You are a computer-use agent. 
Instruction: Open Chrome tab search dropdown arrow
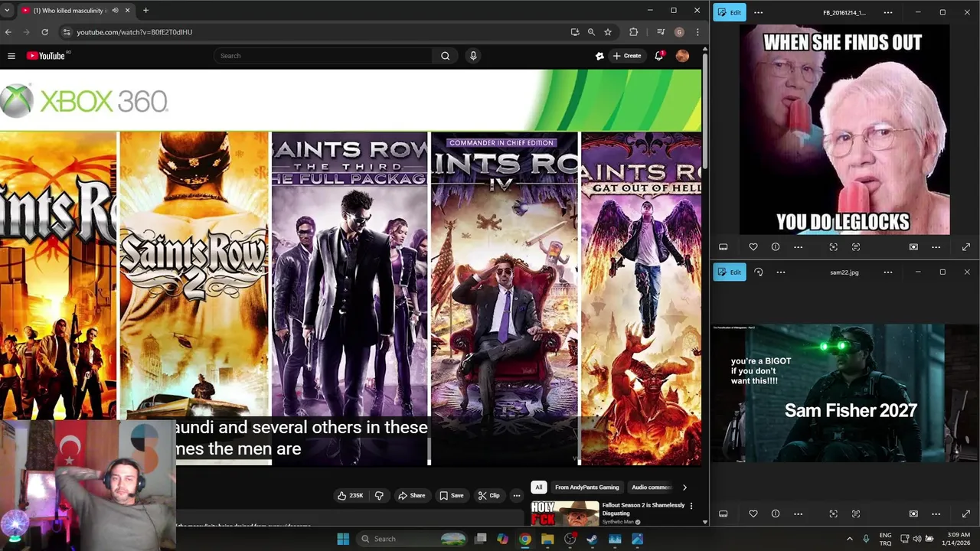coord(7,11)
